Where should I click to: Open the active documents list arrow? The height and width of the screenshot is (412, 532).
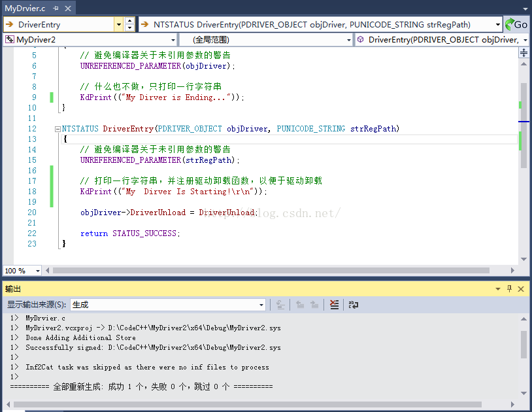tap(525, 9)
